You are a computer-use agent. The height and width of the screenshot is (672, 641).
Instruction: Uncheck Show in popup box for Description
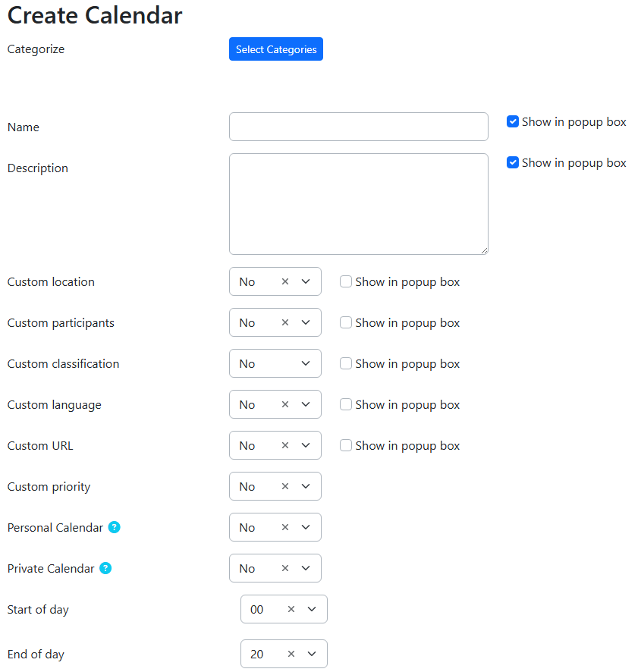point(513,162)
